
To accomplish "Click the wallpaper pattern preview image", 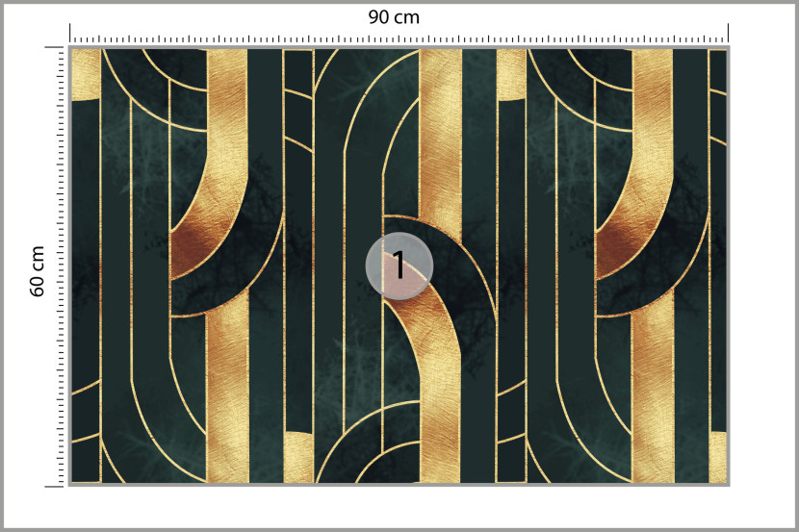I will [399, 266].
